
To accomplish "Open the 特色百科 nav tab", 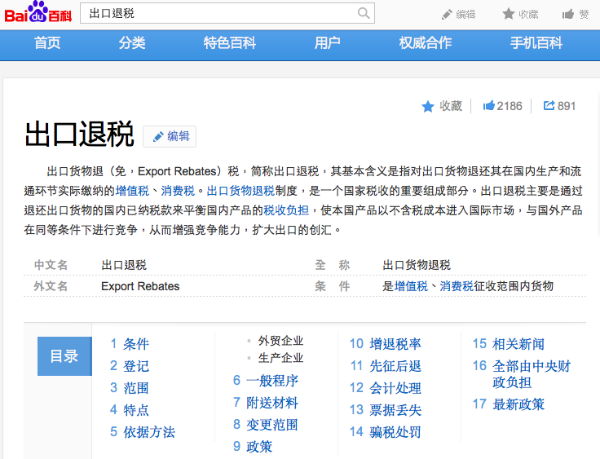I will [x=230, y=43].
